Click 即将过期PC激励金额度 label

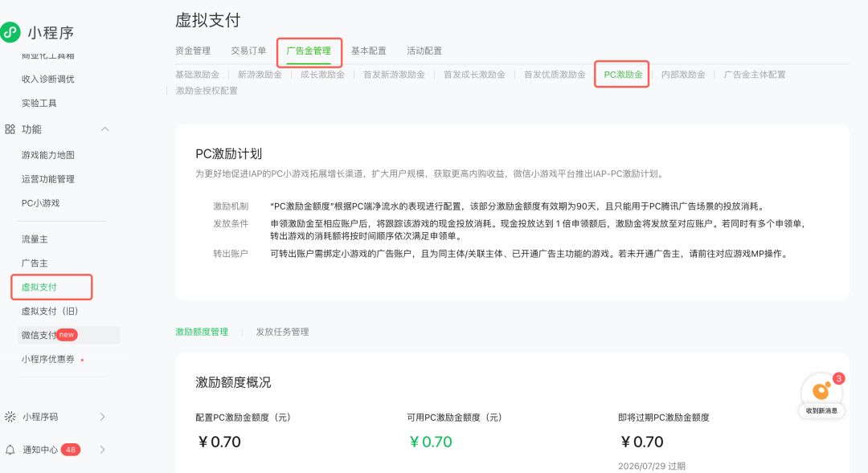664,417
